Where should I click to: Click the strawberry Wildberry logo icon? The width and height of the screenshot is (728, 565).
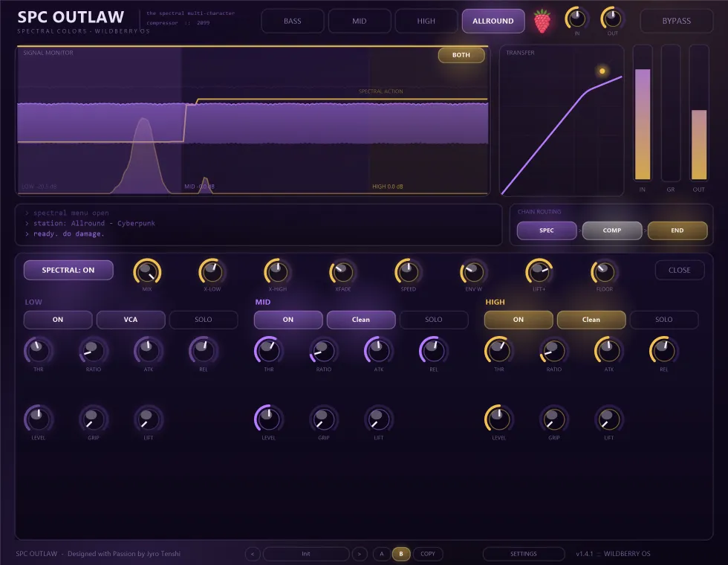coord(542,21)
